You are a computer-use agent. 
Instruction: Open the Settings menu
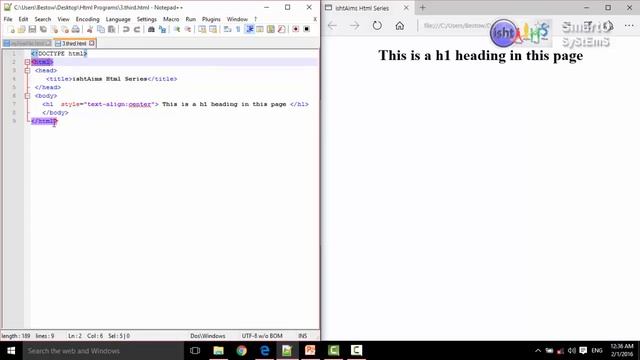(147, 19)
